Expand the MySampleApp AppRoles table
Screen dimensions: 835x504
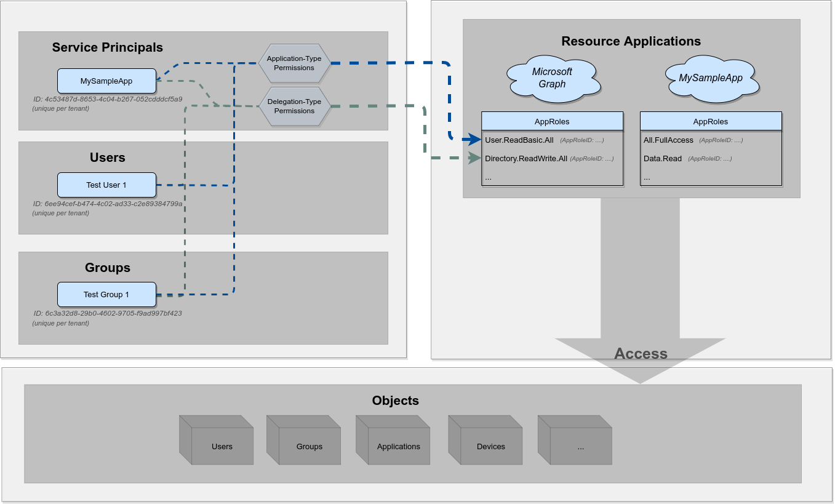tap(710, 121)
